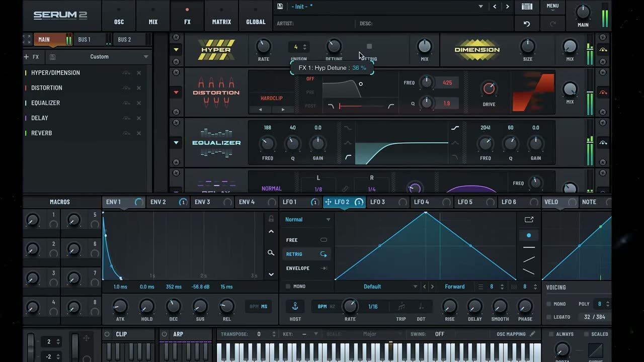Switch to the OSC tab

119,16
